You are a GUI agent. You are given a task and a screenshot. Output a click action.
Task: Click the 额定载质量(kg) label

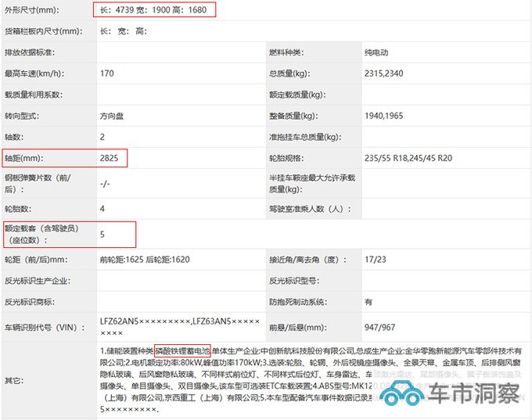[x=297, y=95]
